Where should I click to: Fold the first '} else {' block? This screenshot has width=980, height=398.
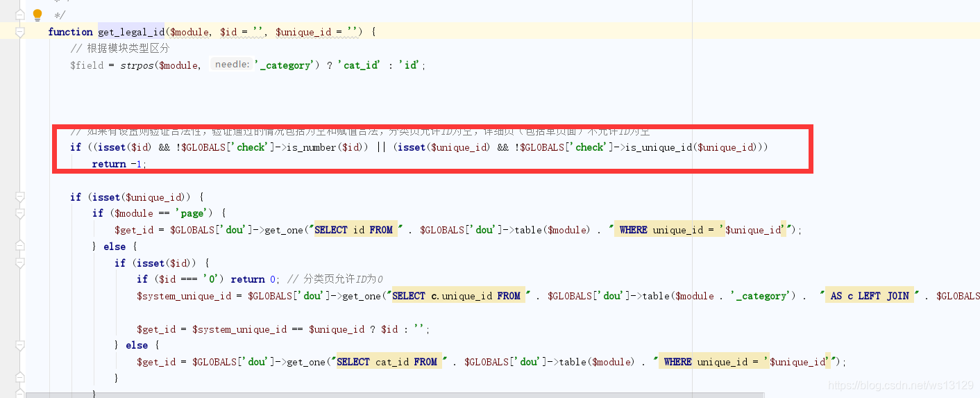click(20, 247)
